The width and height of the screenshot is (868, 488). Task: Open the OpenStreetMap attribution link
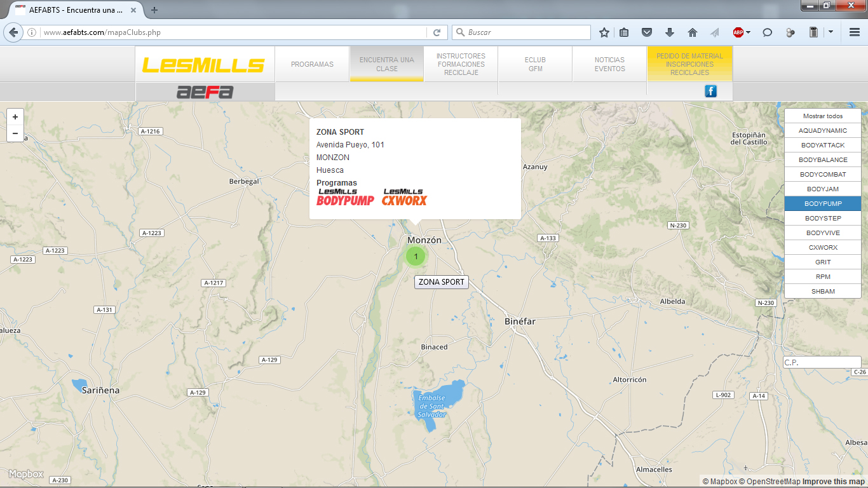click(x=769, y=482)
